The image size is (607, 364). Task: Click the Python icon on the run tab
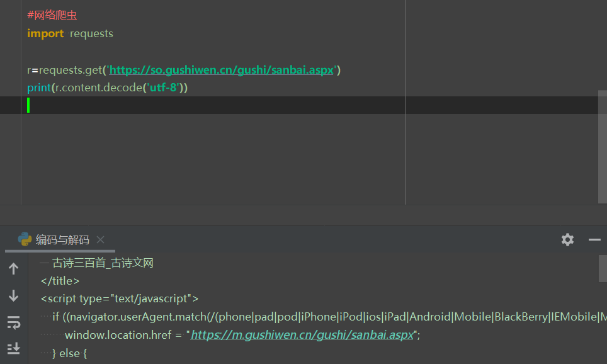pos(25,239)
